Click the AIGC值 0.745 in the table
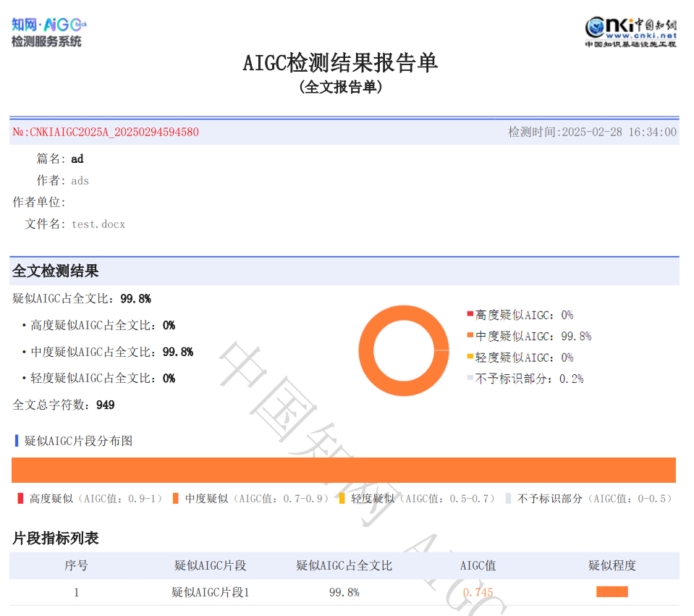 pyautogui.click(x=477, y=592)
